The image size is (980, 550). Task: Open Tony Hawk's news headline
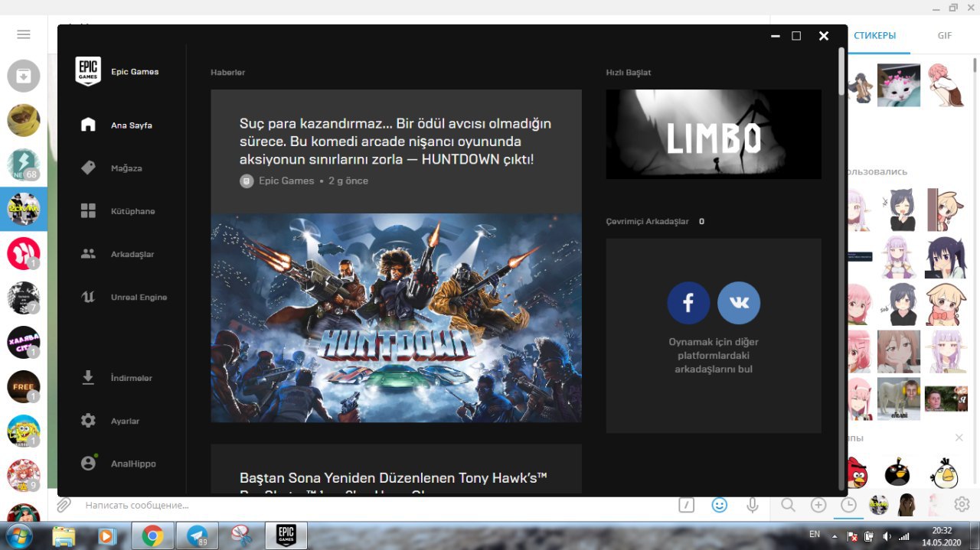pyautogui.click(x=394, y=482)
